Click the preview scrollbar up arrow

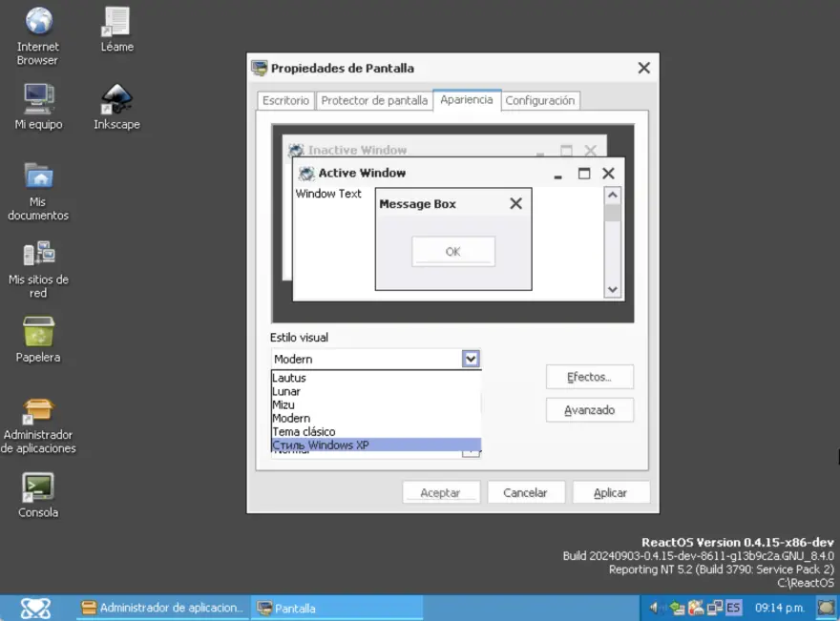(612, 196)
